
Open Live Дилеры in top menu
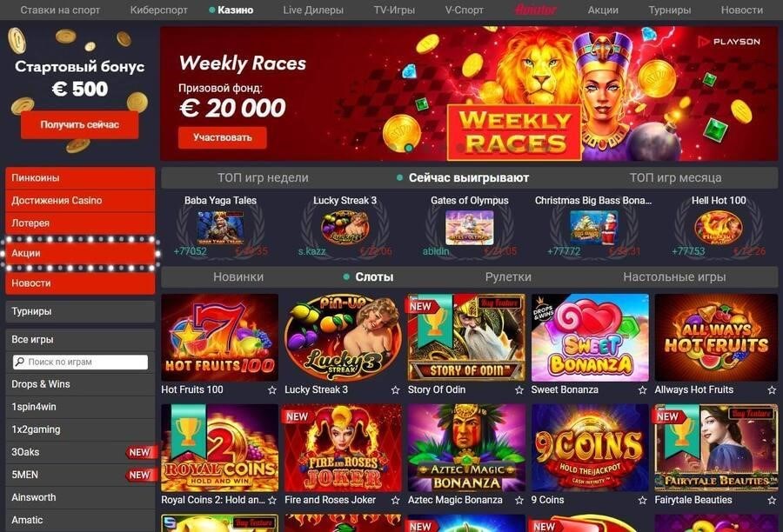pos(313,10)
